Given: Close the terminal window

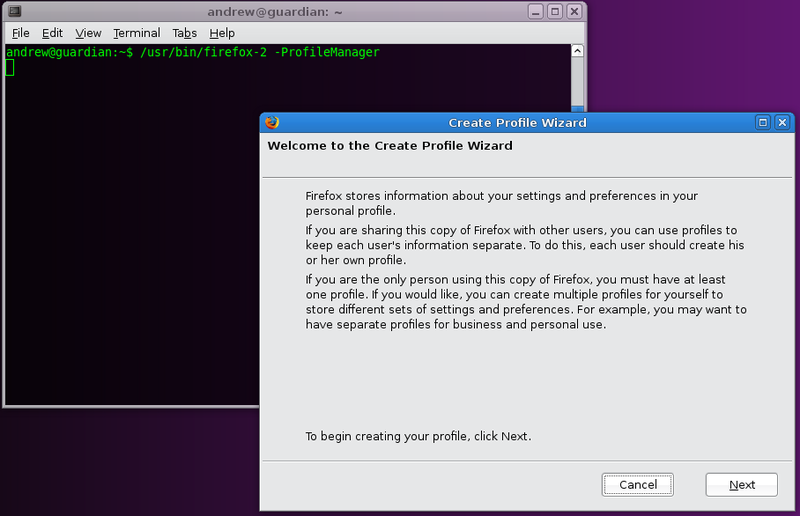Looking at the screenshot, I should pyautogui.click(x=574, y=11).
